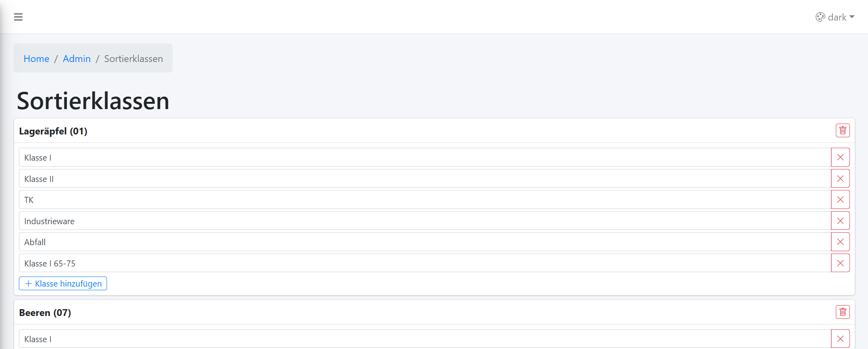Open the hamburger sidebar menu
The width and height of the screenshot is (868, 349).
(x=18, y=17)
